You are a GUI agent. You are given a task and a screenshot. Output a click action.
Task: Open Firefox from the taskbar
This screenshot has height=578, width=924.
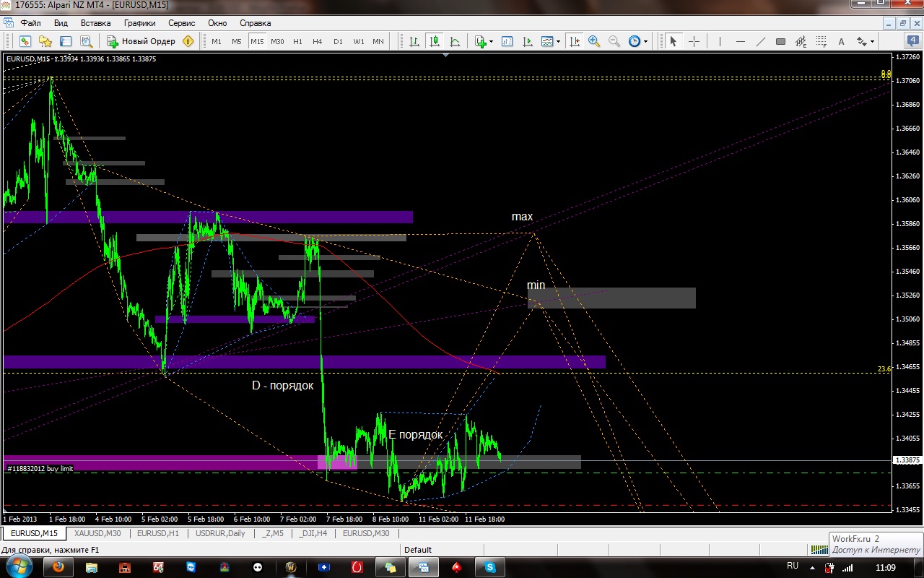click(x=59, y=567)
